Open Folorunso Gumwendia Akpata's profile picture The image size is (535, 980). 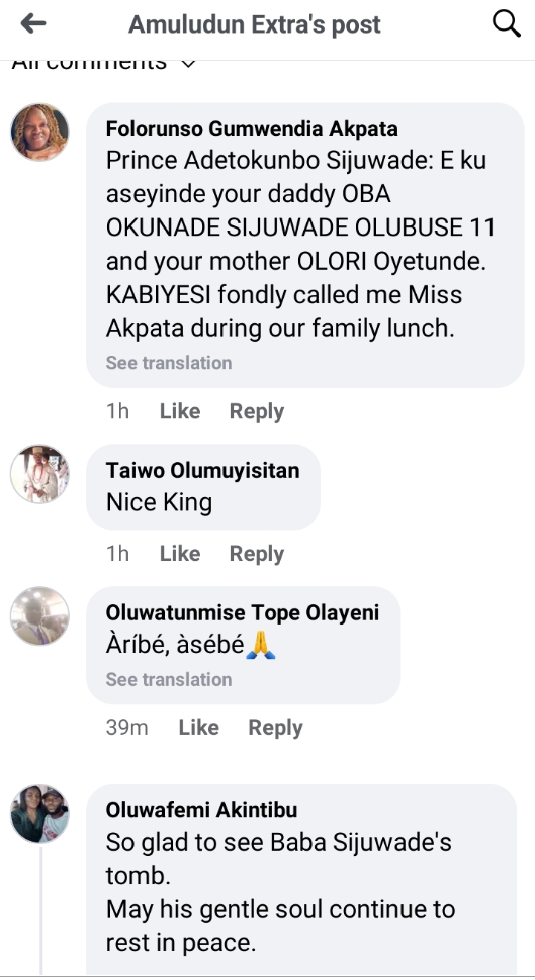click(39, 132)
